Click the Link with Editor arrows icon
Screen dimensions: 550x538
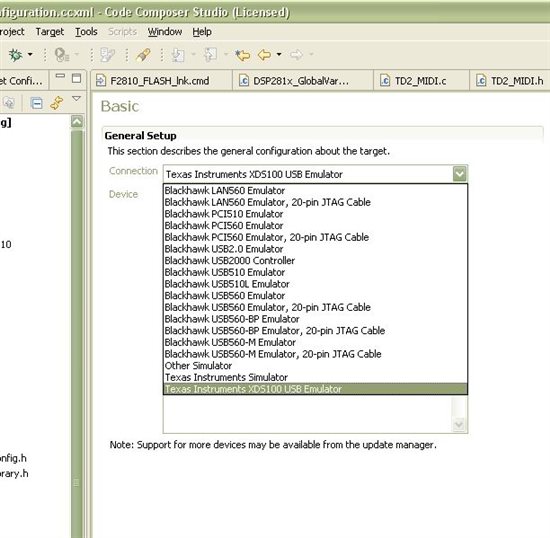coord(56,103)
